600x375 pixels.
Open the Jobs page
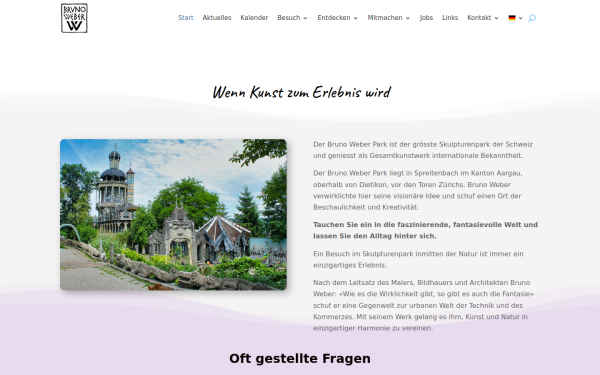pos(426,18)
